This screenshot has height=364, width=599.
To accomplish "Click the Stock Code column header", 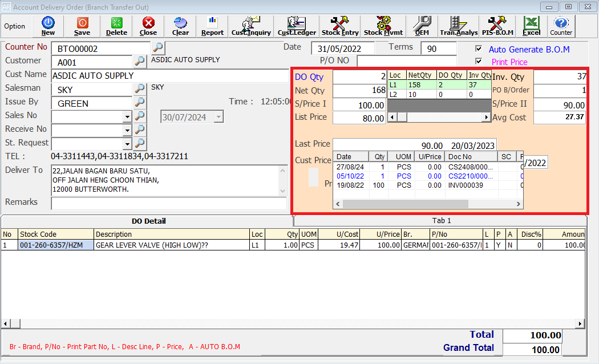I will coord(56,234).
